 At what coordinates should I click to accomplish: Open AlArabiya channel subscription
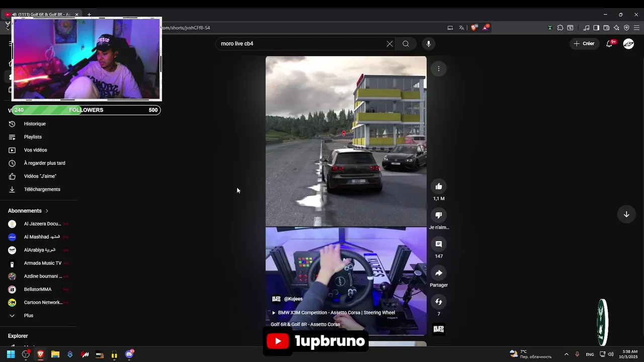click(39, 250)
